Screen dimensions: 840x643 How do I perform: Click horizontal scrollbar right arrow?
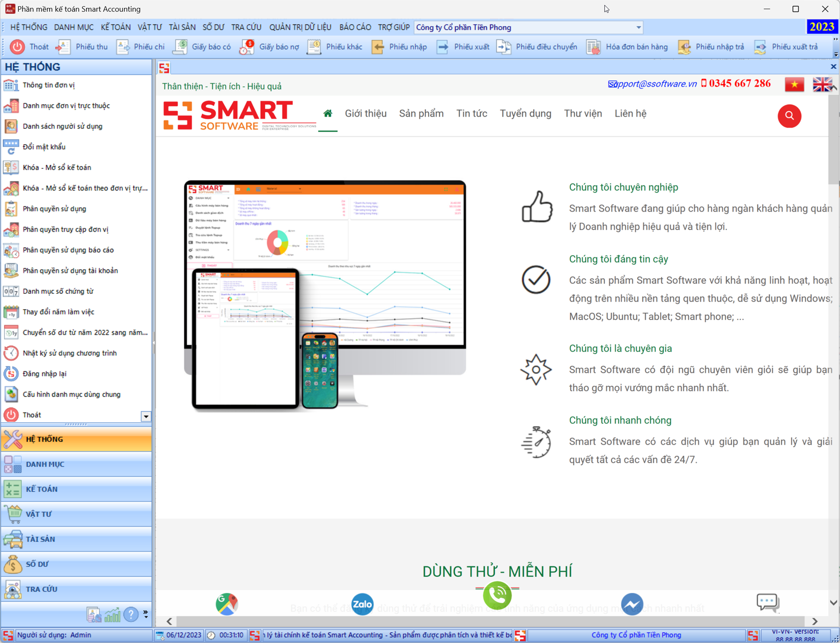(x=815, y=621)
